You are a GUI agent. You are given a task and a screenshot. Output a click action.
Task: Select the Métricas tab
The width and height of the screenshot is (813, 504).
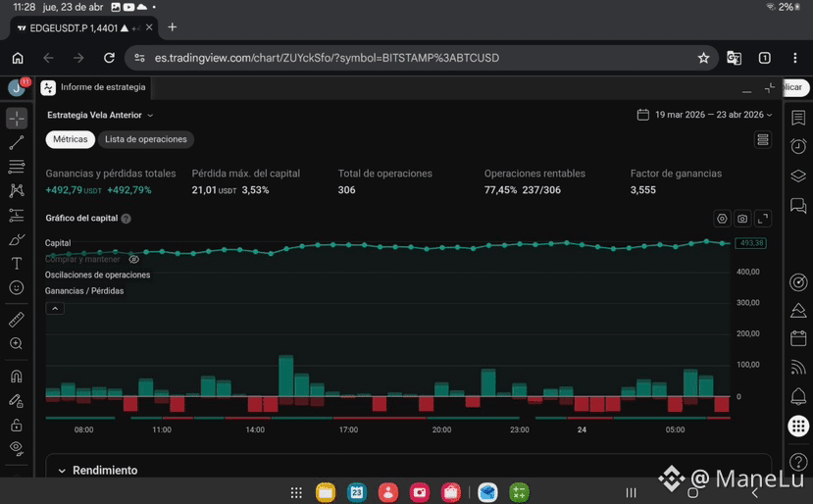click(x=70, y=139)
